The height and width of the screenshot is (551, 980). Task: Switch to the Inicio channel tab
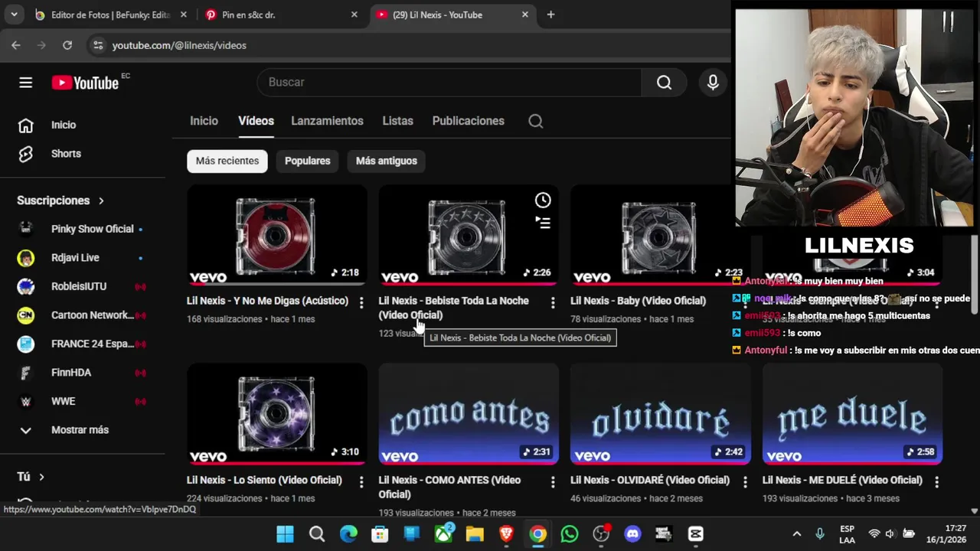204,121
